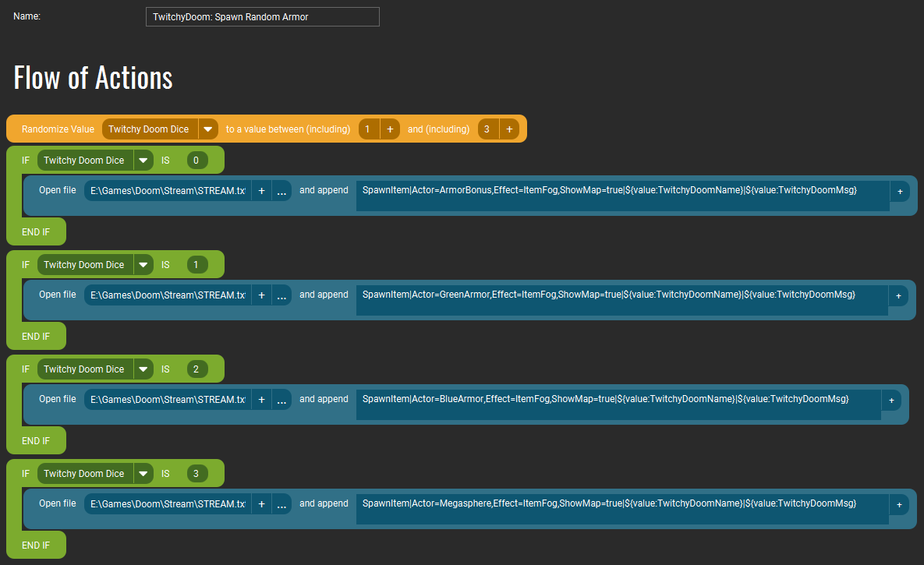Select the END IF block under ArmorBonus

(36, 231)
